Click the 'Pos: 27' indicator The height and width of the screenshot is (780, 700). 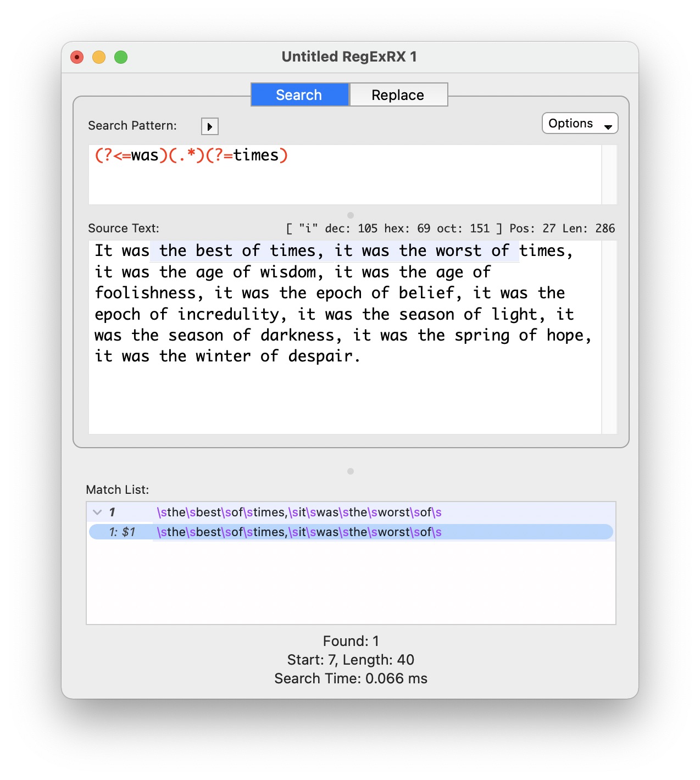click(x=532, y=229)
